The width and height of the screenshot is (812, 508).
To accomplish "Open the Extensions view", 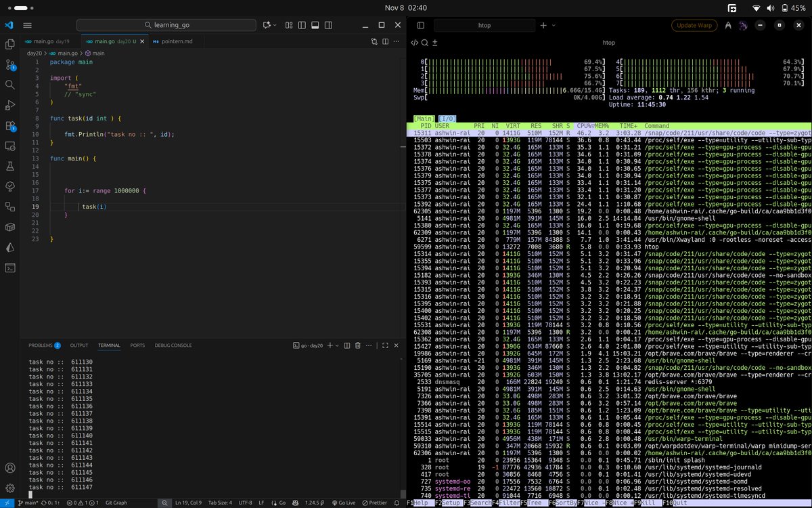I will click(9, 126).
